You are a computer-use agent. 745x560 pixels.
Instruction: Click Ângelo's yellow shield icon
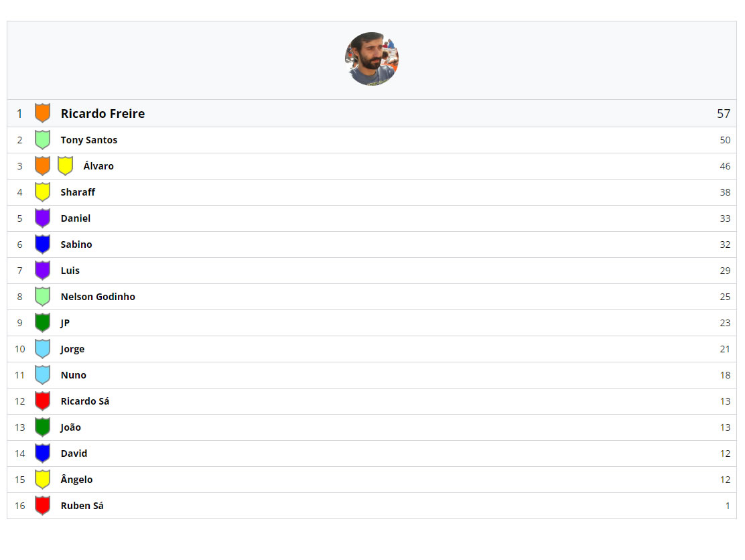click(x=42, y=480)
